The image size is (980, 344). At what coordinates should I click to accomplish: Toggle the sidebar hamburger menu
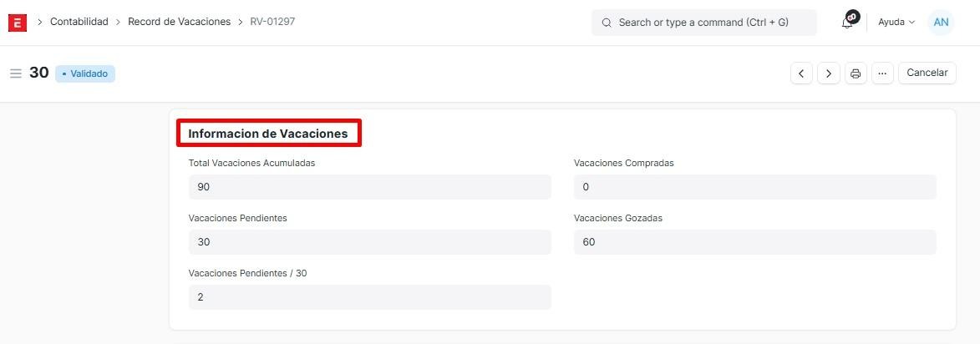[x=15, y=73]
